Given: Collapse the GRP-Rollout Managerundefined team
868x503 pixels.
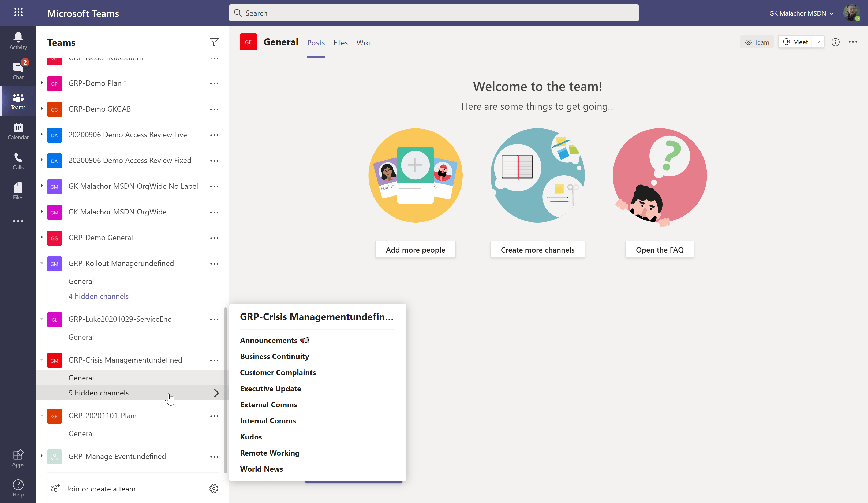Looking at the screenshot, I should 41,263.
